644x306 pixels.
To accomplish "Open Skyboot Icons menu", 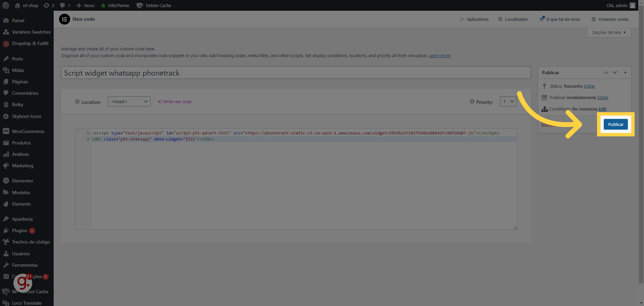I will 27,116.
